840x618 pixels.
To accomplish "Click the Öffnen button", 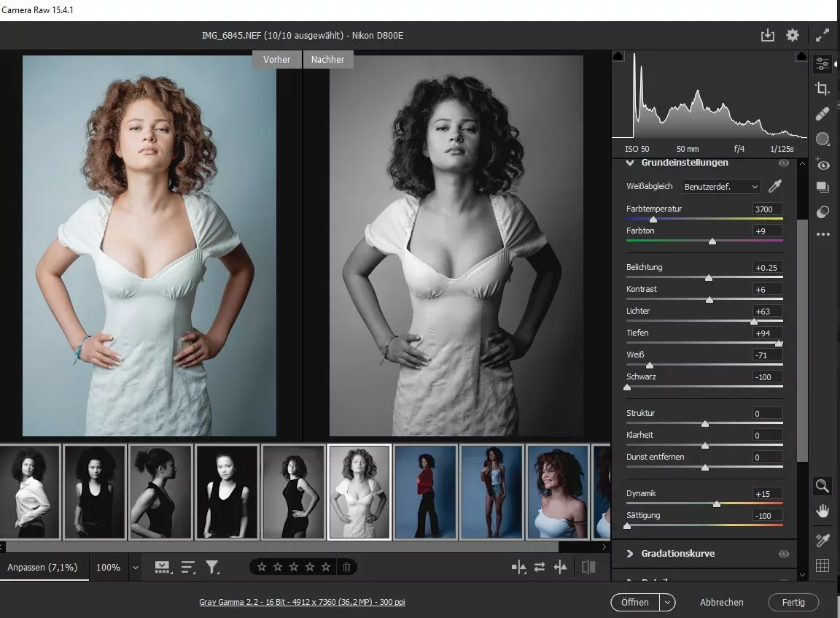I will click(635, 603).
